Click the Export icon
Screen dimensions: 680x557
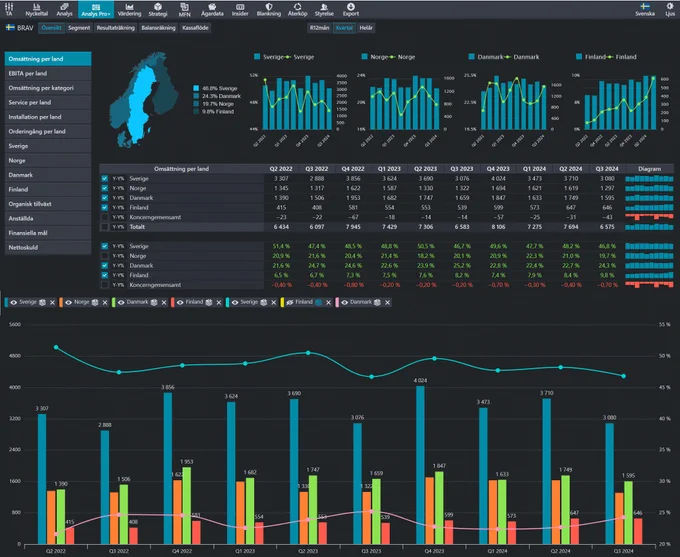[350, 9]
